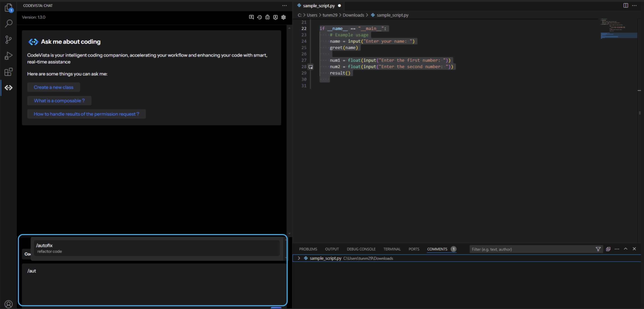Click the user badge icon in CodeVista toolbar
644x309 pixels.
[276, 17]
